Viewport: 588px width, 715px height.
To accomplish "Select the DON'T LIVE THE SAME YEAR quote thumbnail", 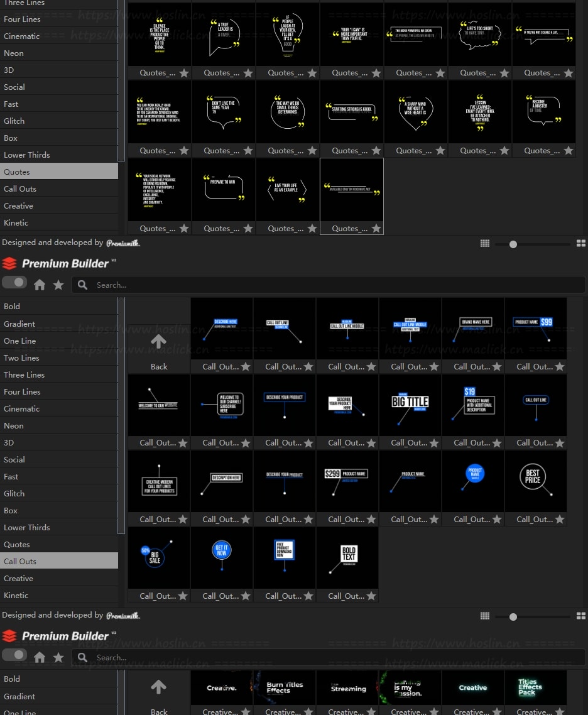I will 224,112.
